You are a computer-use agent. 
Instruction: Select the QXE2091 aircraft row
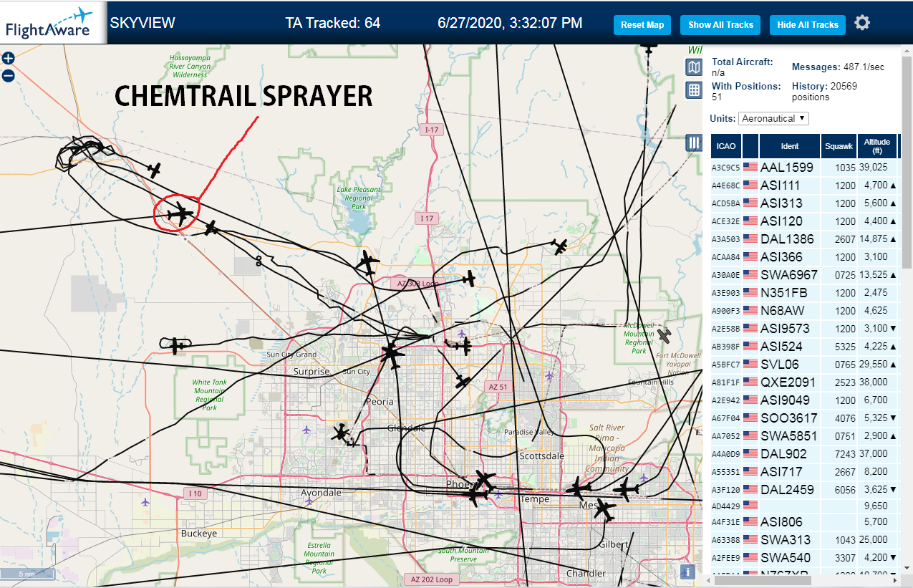(x=804, y=382)
